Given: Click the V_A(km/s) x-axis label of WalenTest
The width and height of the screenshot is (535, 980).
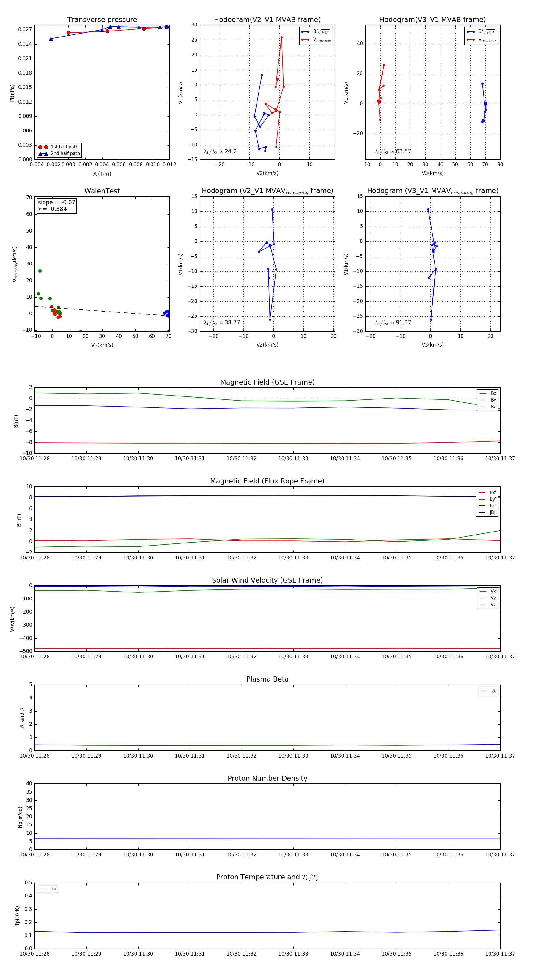Looking at the screenshot, I should [102, 345].
